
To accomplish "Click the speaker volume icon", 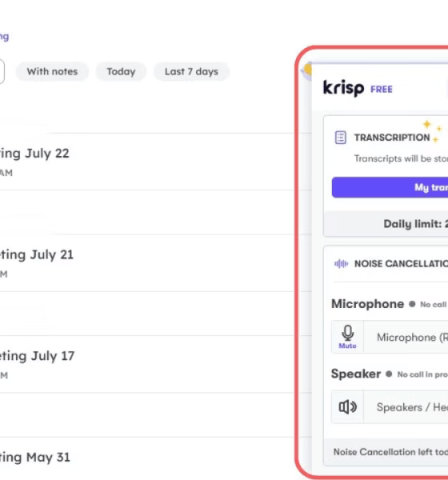I will (x=347, y=407).
